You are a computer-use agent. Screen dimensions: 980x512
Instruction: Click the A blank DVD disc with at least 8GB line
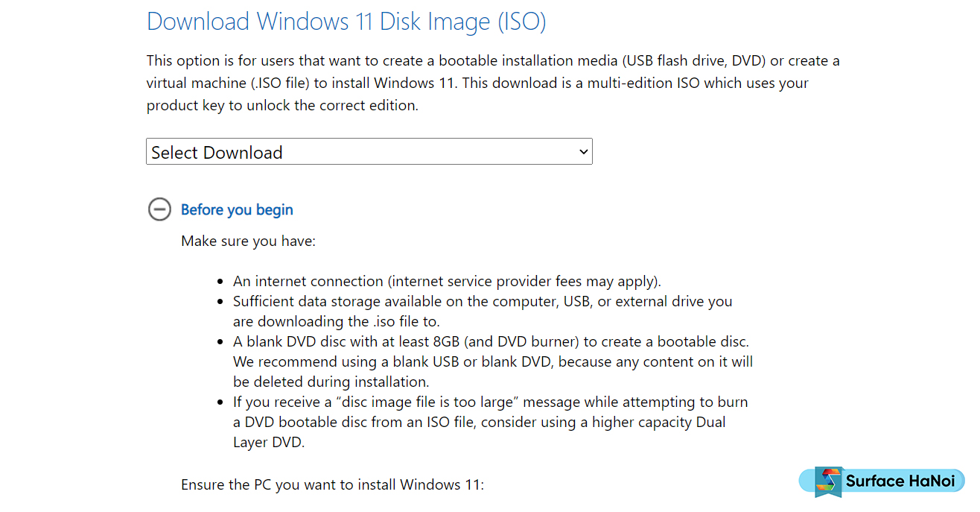point(491,342)
